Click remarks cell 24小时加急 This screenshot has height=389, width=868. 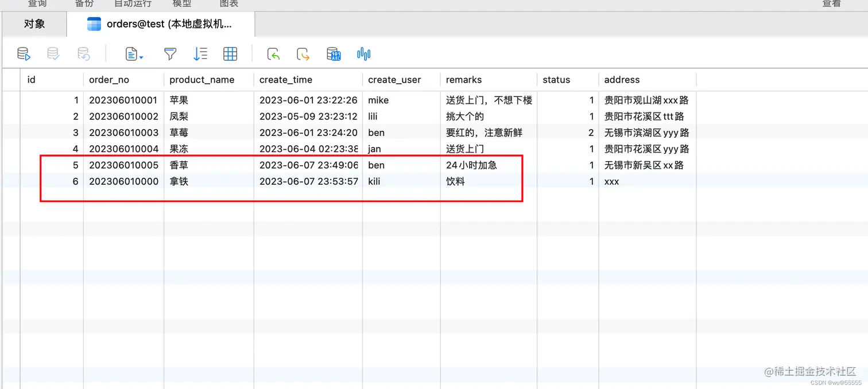pos(471,165)
